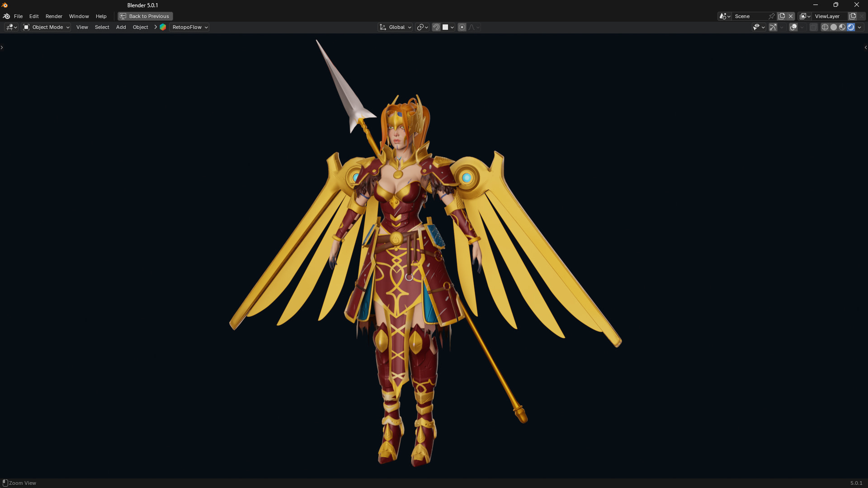868x488 pixels.
Task: Toggle viewport overlays display
Action: point(793,27)
